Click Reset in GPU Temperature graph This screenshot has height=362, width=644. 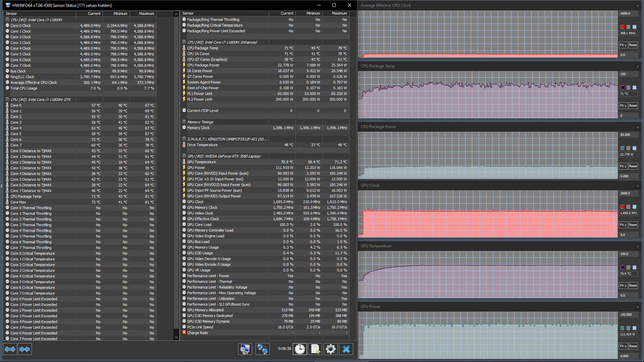pyautogui.click(x=633, y=286)
